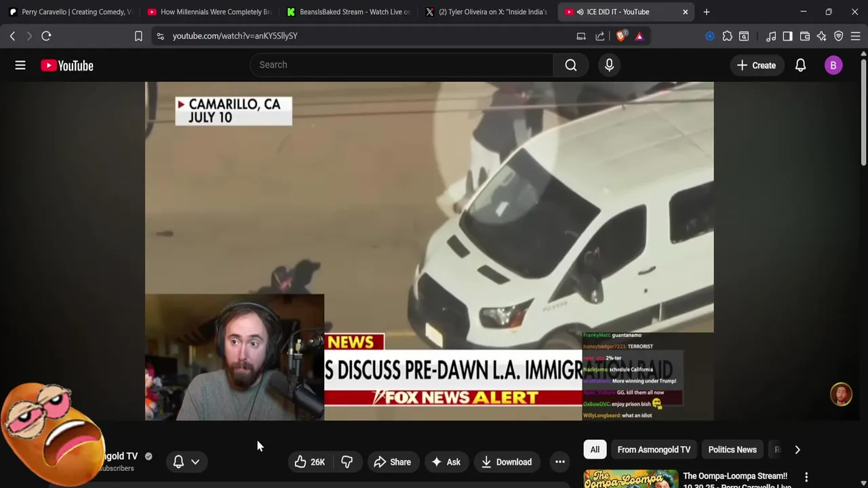Viewport: 868px width, 488px height.
Task: Click the install app icon in address bar
Action: coord(581,36)
